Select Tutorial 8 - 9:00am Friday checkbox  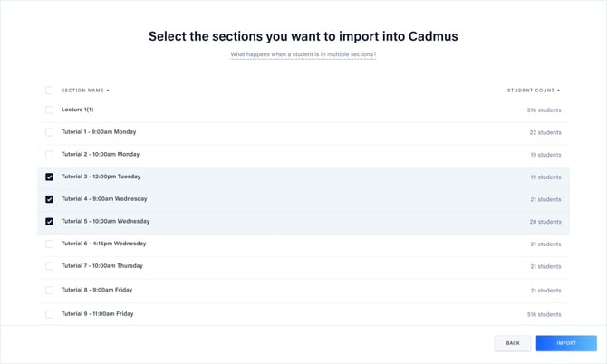click(49, 291)
